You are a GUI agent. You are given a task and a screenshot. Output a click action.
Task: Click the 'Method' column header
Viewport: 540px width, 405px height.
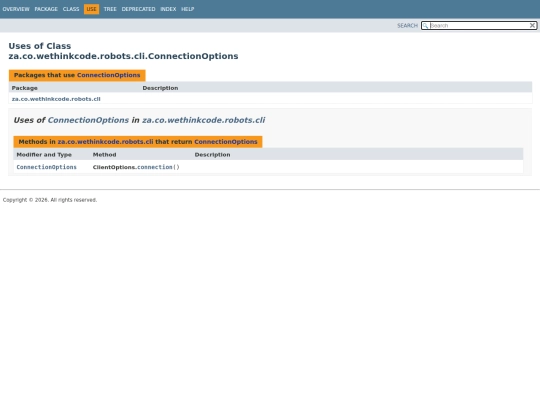(x=104, y=155)
